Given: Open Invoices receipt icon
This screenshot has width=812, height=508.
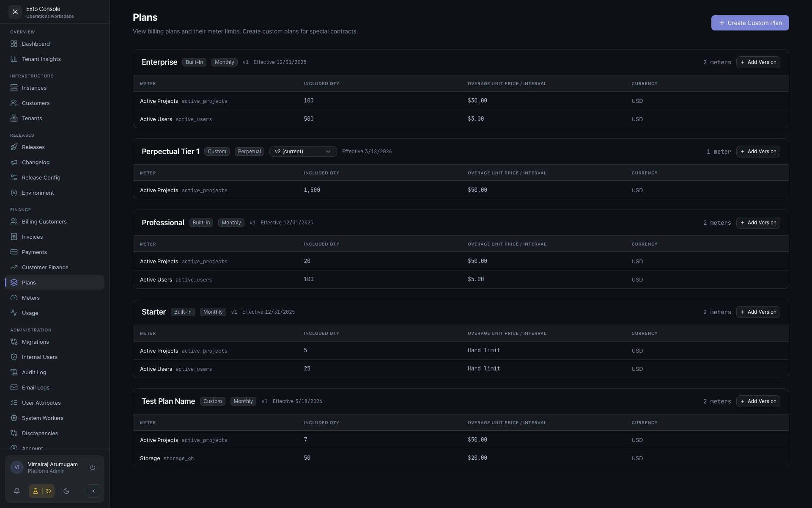Looking at the screenshot, I should click(x=14, y=237).
